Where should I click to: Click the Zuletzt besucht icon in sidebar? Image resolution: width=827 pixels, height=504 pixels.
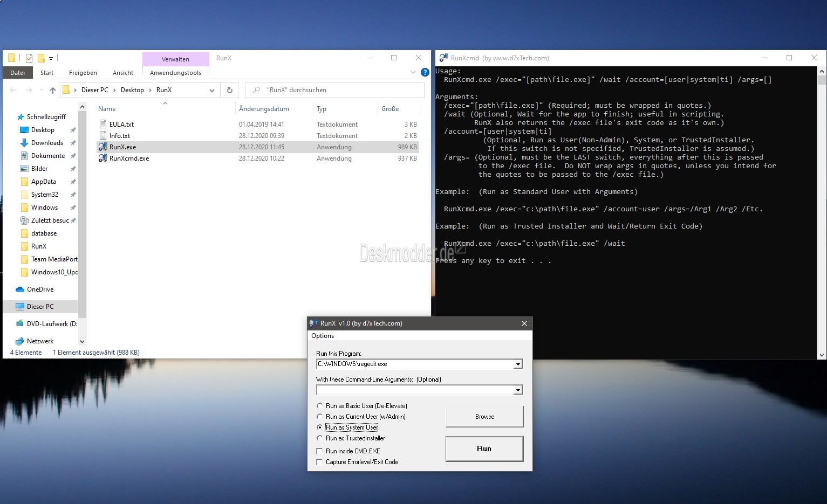[24, 220]
